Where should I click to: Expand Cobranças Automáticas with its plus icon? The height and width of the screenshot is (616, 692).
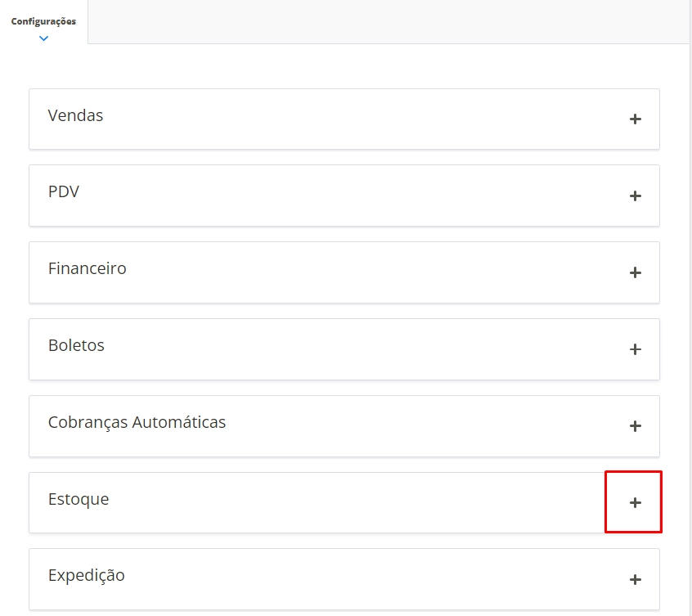pos(635,426)
